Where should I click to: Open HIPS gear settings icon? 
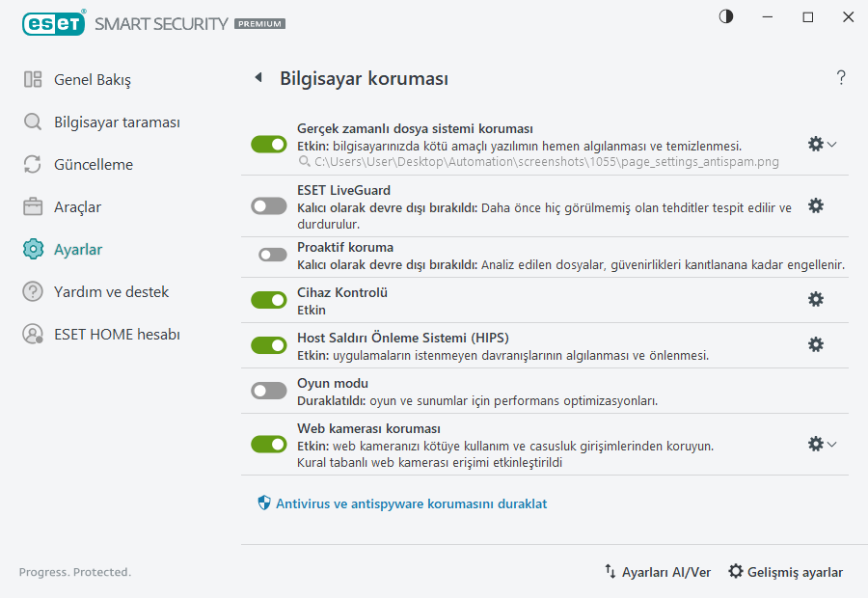(816, 343)
